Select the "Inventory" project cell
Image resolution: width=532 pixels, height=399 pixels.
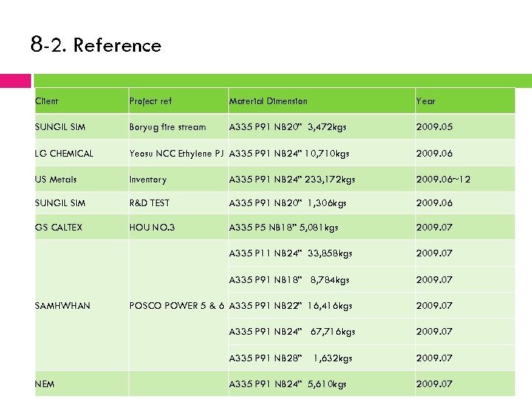[x=148, y=180]
